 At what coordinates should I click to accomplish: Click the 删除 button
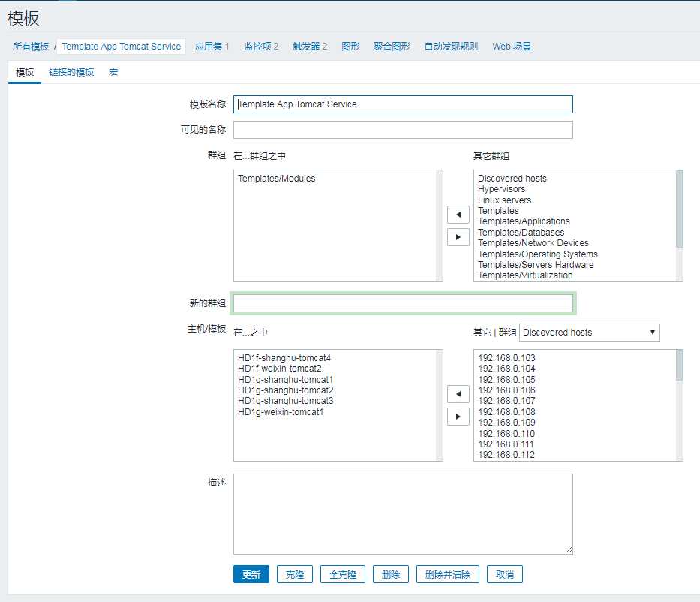point(391,574)
